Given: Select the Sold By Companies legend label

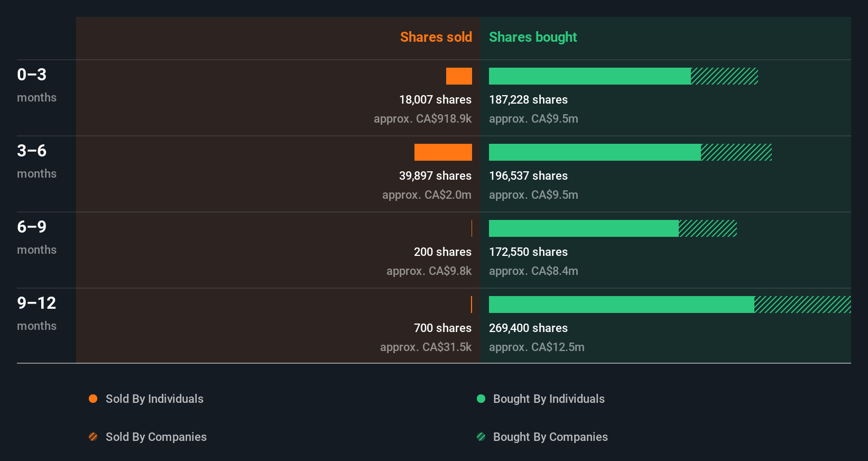Looking at the screenshot, I should tap(156, 437).
